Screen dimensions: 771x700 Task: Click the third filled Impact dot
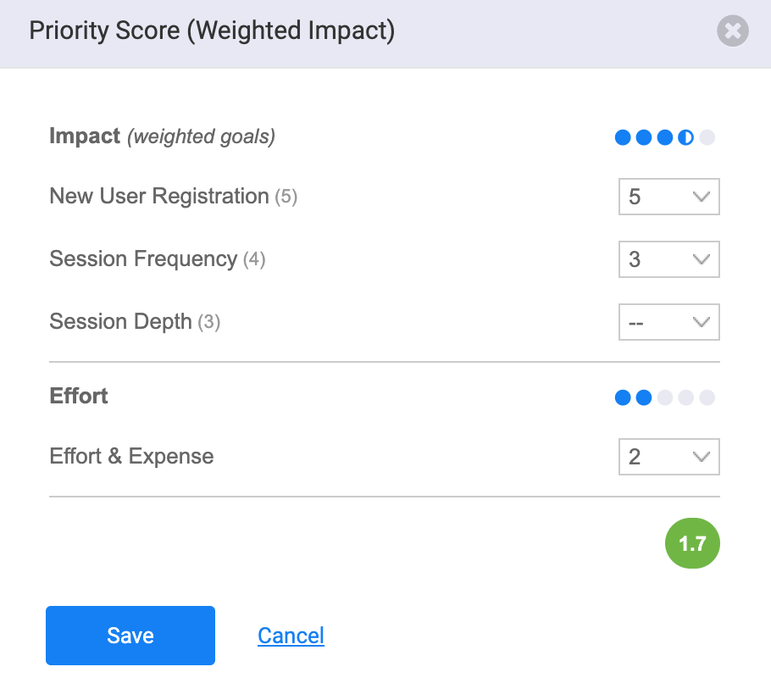click(x=665, y=137)
